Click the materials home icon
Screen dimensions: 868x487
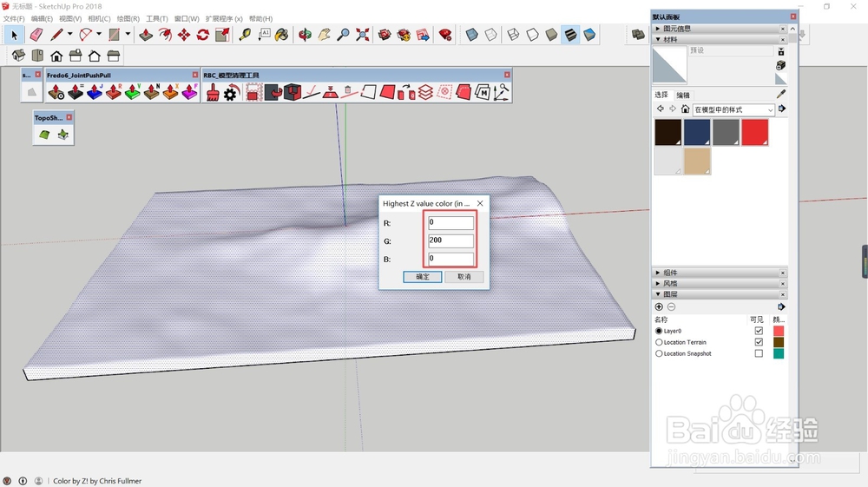686,109
